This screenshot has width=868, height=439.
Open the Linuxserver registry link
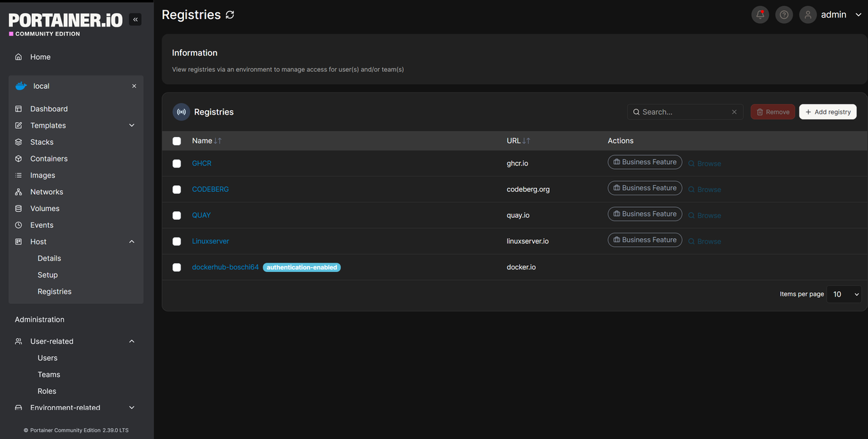pyautogui.click(x=210, y=242)
